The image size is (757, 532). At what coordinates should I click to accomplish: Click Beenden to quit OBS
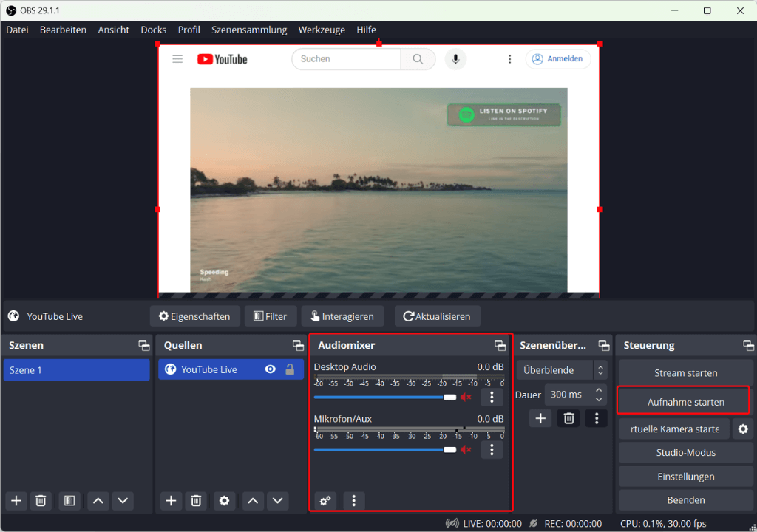pyautogui.click(x=685, y=500)
